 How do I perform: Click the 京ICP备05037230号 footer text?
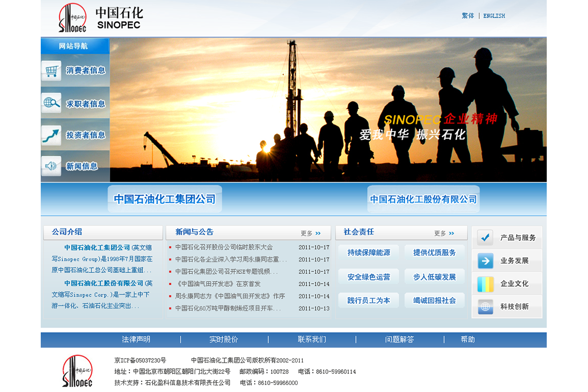(140, 361)
